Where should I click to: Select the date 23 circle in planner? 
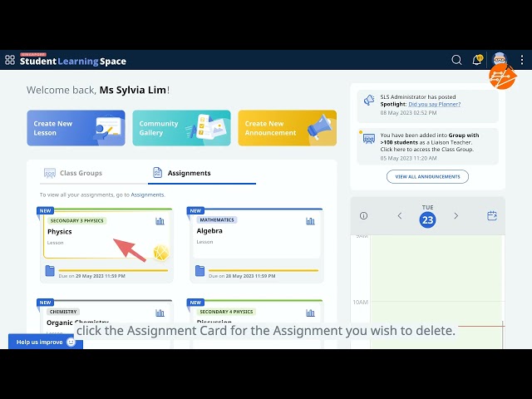tap(427, 219)
